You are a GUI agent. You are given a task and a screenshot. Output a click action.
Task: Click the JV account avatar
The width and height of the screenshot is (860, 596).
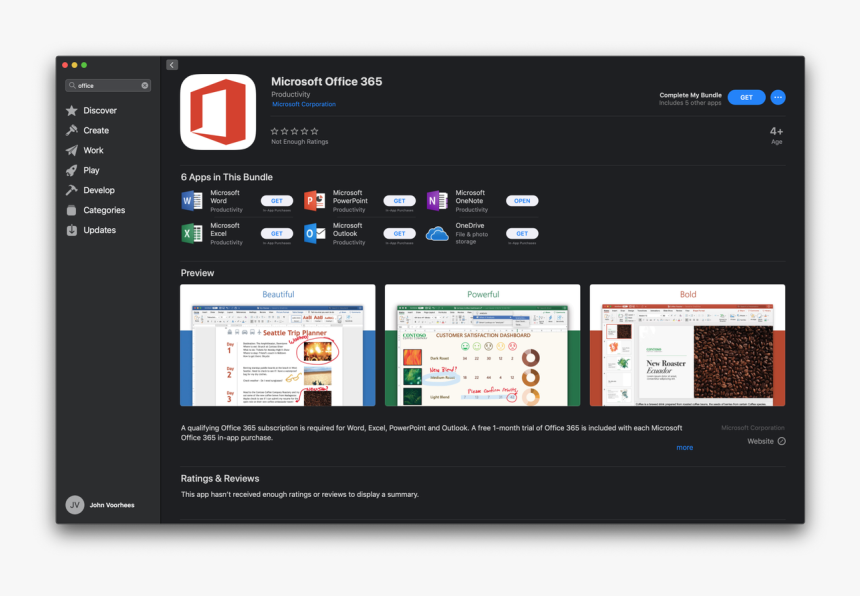point(75,505)
